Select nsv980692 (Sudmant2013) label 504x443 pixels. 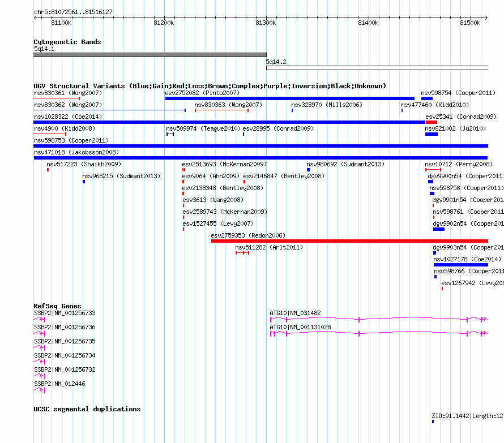(x=345, y=164)
